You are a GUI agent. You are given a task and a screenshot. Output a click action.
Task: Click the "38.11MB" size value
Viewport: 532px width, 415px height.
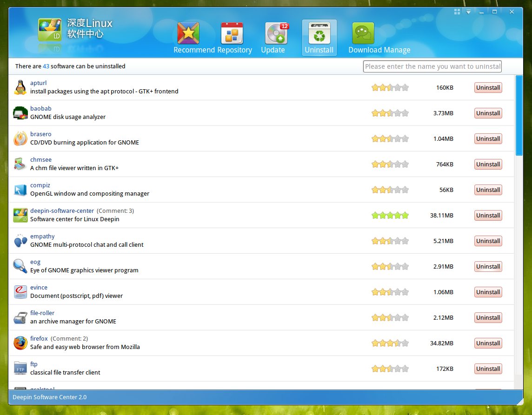[x=442, y=215]
